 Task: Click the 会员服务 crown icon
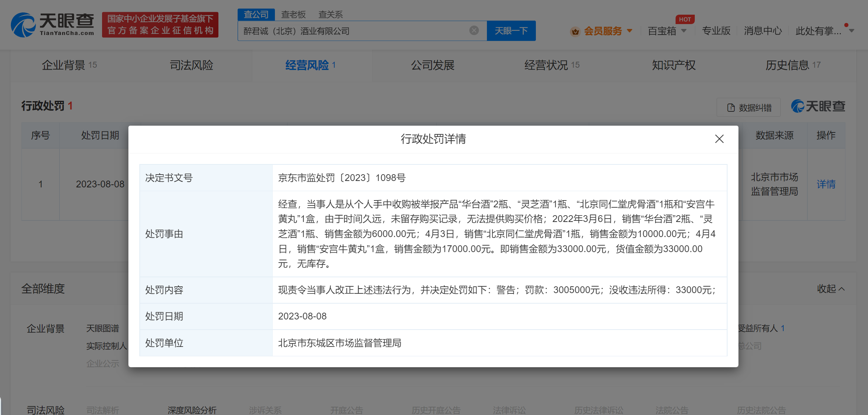click(x=575, y=31)
